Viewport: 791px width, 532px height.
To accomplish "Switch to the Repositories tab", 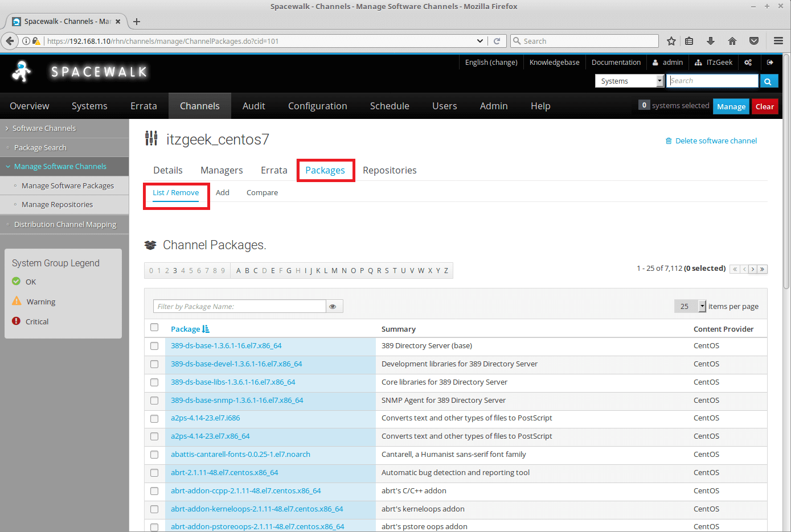I will click(x=390, y=170).
